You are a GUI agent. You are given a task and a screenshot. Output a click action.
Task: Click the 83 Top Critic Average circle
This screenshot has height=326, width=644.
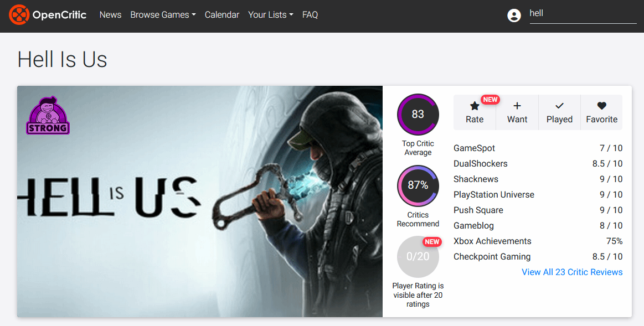(418, 115)
